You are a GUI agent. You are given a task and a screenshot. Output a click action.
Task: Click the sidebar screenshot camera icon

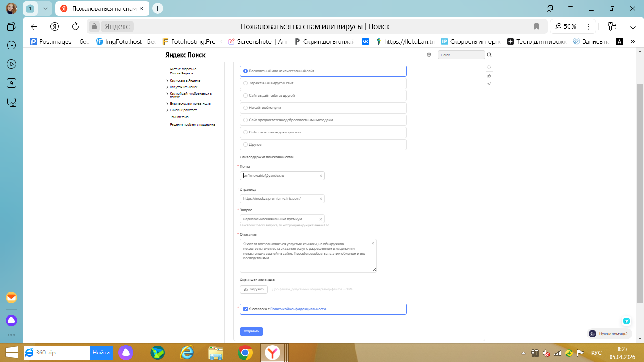click(11, 102)
